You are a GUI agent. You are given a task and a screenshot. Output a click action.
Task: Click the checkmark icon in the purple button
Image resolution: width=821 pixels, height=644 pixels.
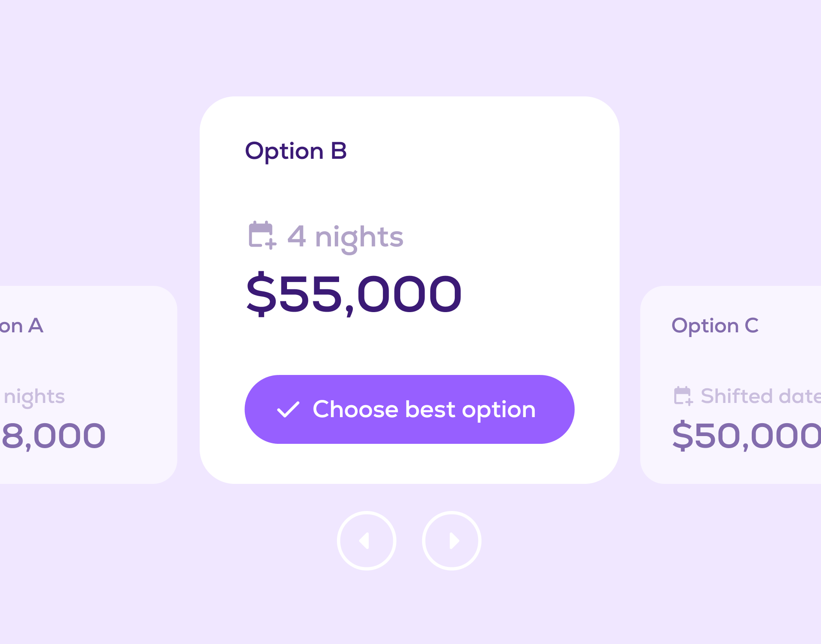288,409
